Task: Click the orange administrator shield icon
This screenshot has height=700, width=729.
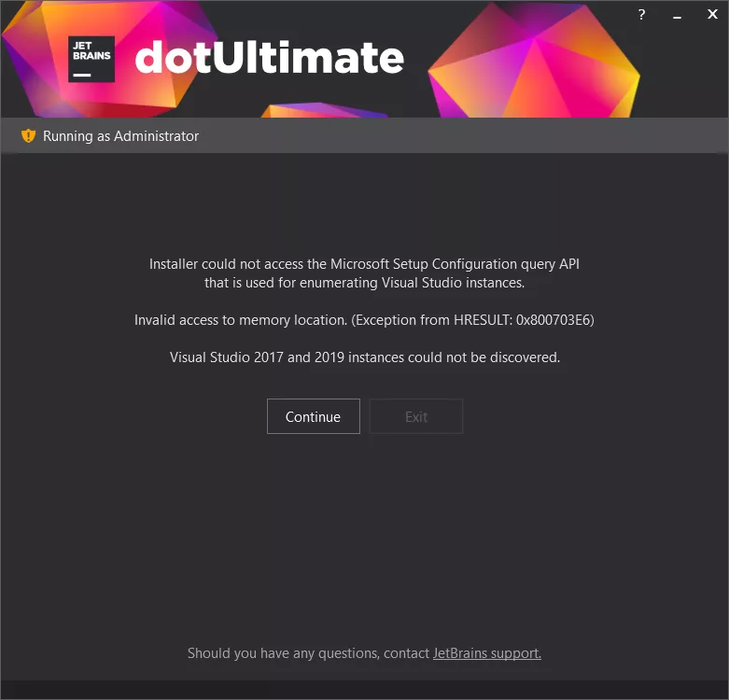Action: [28, 135]
